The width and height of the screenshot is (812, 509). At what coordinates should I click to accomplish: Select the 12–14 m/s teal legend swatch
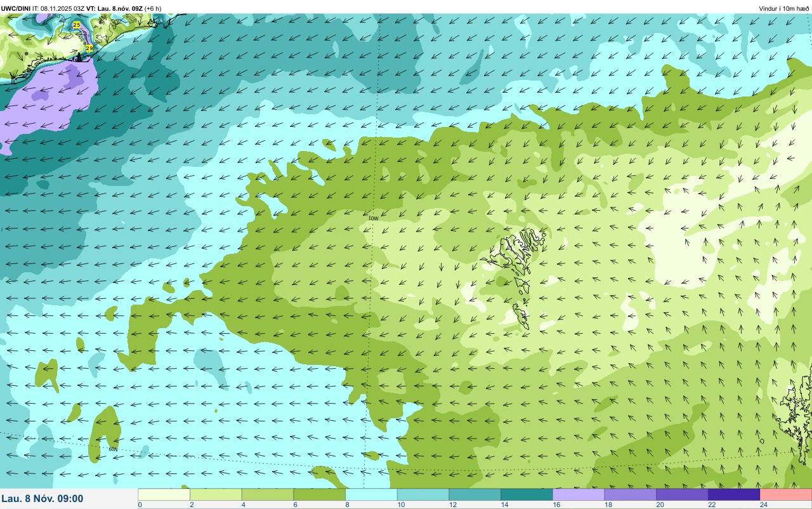[475, 494]
